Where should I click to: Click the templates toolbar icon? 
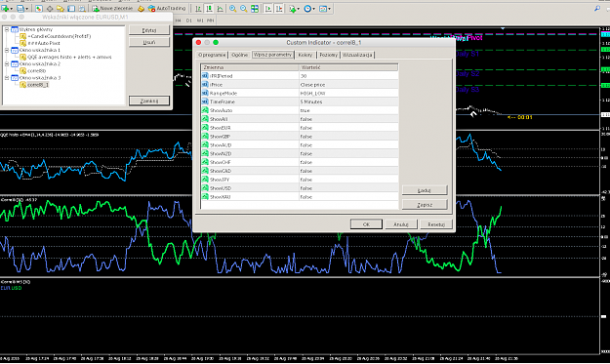coord(323,8)
